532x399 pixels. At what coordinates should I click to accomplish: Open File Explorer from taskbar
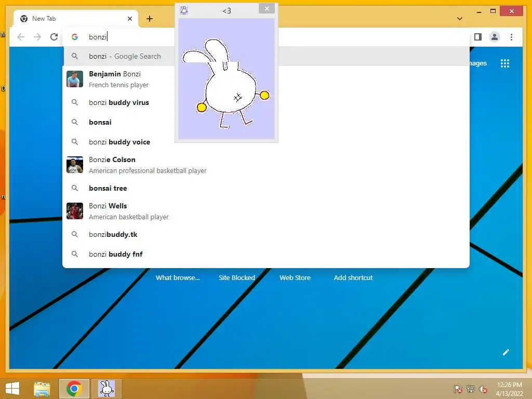pyautogui.click(x=42, y=389)
